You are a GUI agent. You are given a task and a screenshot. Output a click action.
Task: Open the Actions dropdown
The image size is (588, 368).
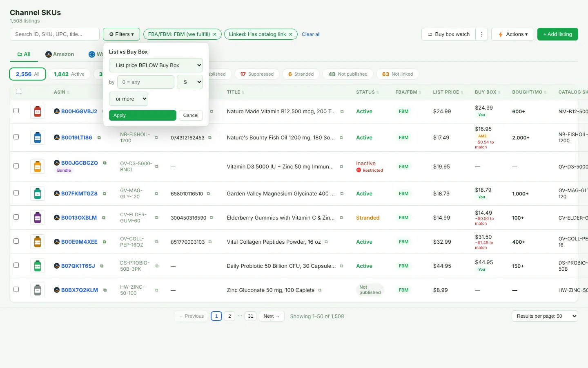point(513,34)
